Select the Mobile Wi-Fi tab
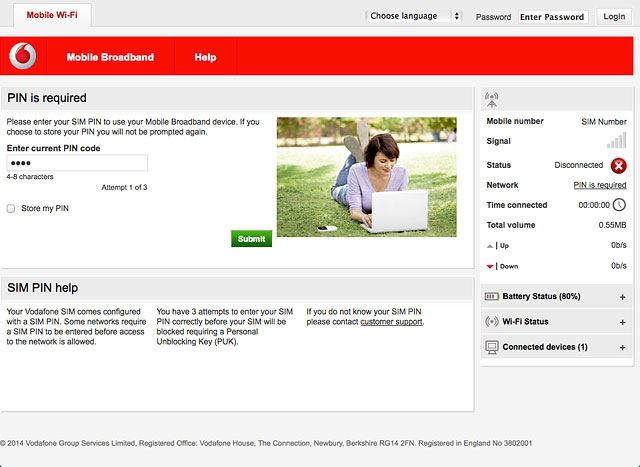Image resolution: width=640 pixels, height=467 pixels. (52, 15)
